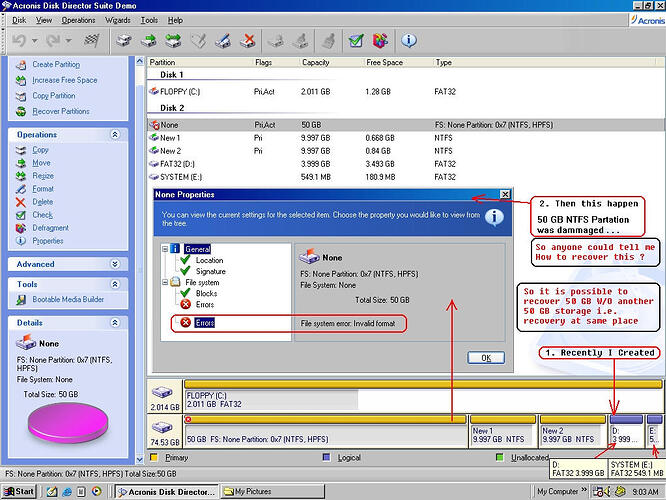Select Bootable Media Builder in Tools panel
Screen dimensions: 666x500
[67, 299]
